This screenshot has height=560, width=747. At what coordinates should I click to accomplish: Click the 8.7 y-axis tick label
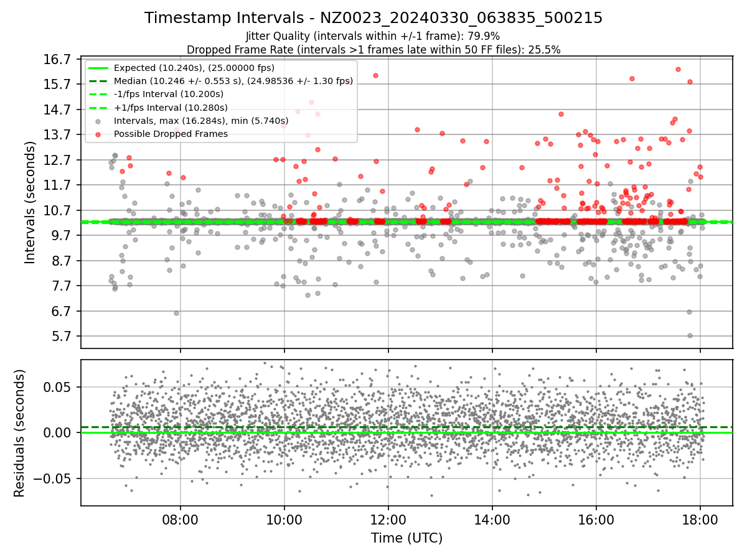[61, 261]
